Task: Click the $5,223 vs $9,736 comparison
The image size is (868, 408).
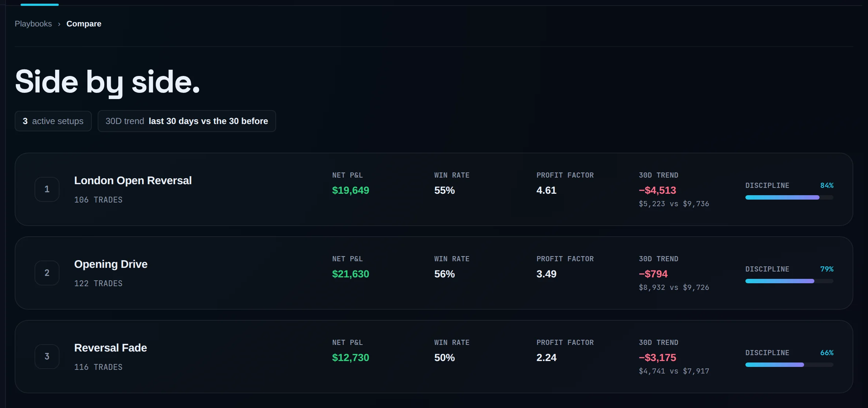Action: point(674,204)
